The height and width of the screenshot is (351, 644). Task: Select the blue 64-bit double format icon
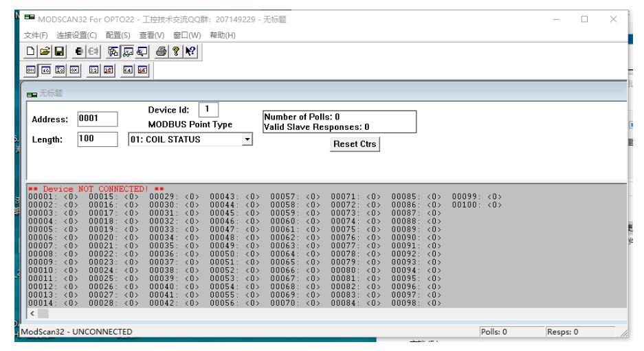click(128, 70)
